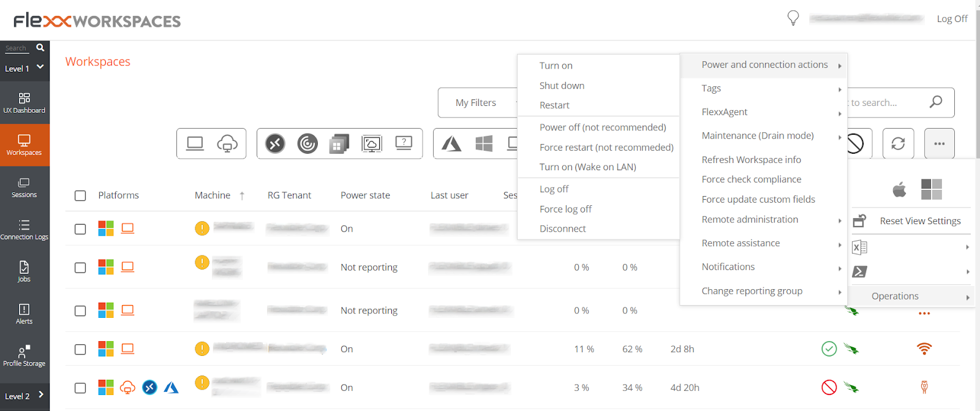Expand the Tags submenu
980x411 pixels.
[x=763, y=88]
